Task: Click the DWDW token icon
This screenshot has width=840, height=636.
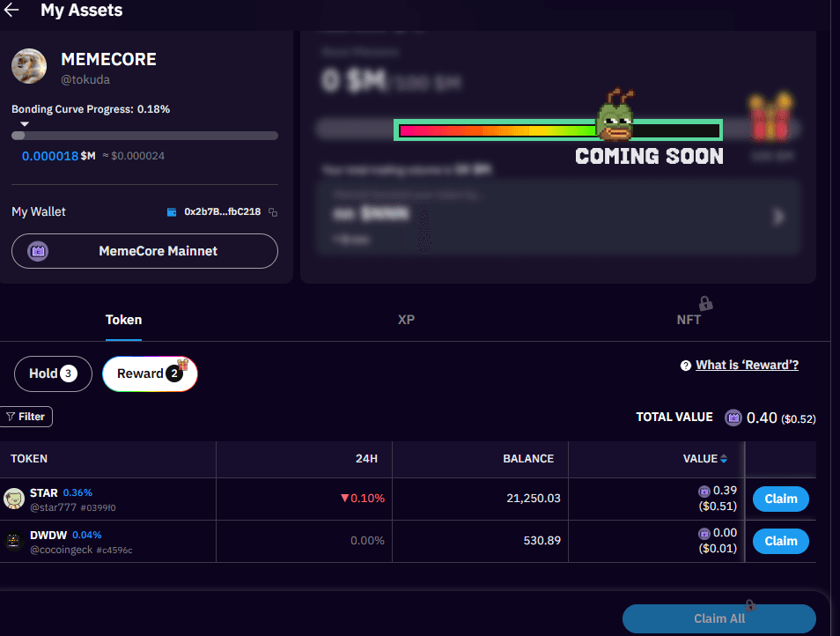Action: tap(13, 542)
